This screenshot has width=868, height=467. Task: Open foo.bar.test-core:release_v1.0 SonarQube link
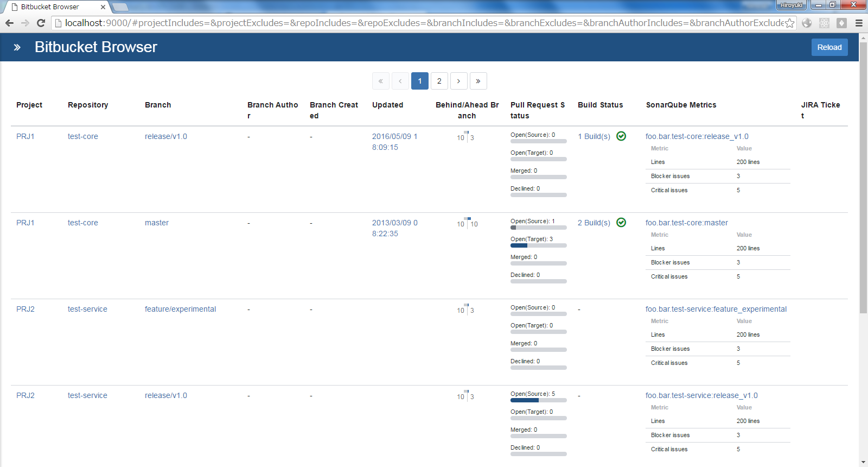click(x=697, y=136)
